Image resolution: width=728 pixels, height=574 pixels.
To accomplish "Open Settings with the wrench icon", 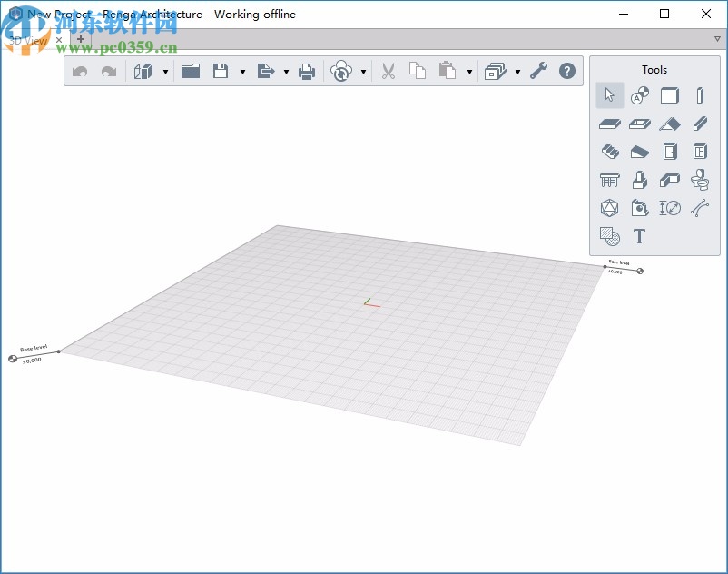I will (539, 71).
